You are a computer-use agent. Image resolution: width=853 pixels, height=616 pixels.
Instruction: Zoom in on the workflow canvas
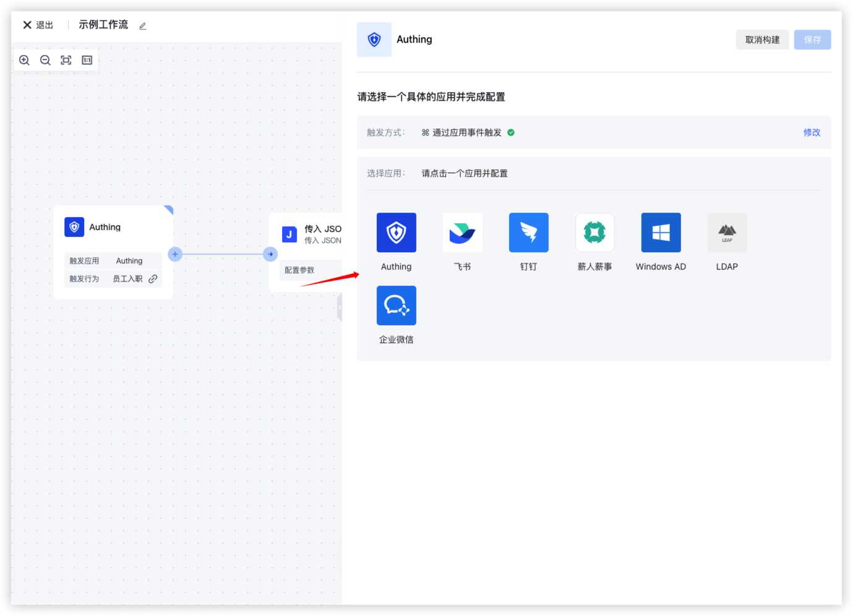click(25, 60)
